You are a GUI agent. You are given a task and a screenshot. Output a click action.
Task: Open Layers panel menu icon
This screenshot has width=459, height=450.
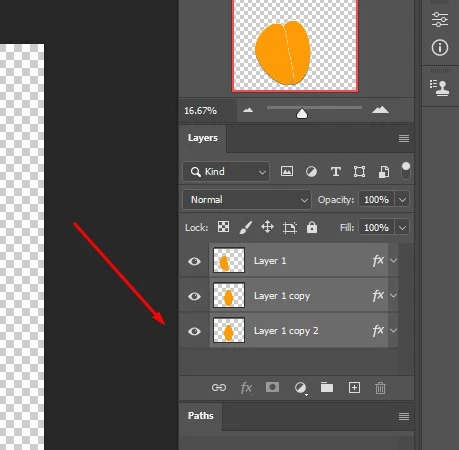[x=404, y=138]
